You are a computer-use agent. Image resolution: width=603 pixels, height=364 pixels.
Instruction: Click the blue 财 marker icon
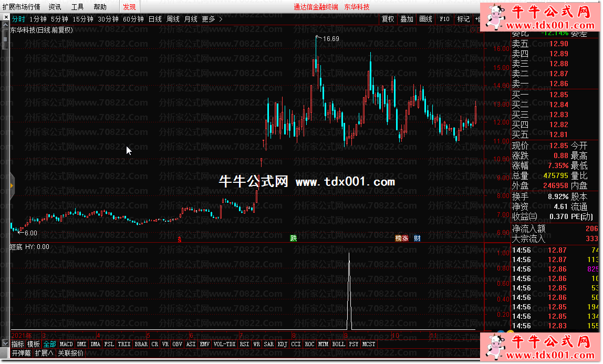coord(417,238)
